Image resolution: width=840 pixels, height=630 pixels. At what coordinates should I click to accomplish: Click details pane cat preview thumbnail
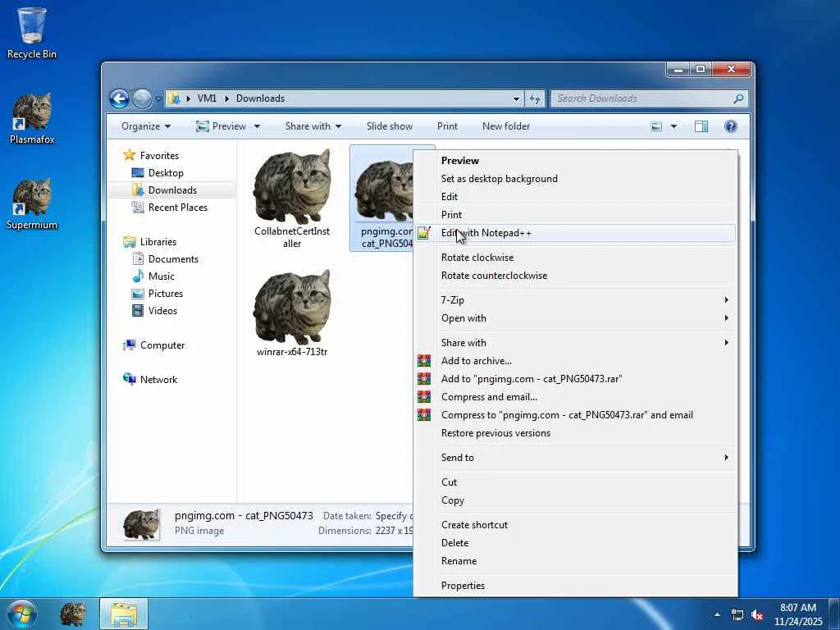click(x=141, y=523)
